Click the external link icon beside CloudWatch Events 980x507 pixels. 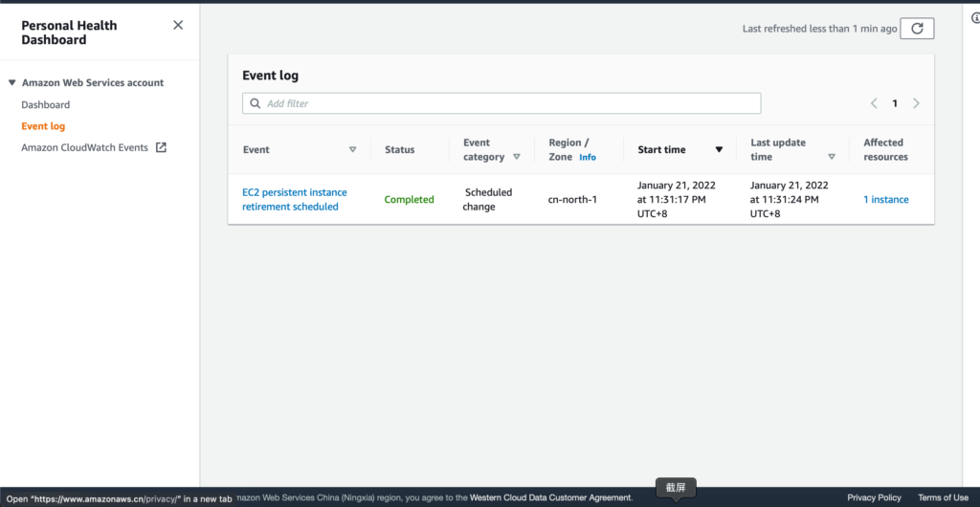point(161,147)
